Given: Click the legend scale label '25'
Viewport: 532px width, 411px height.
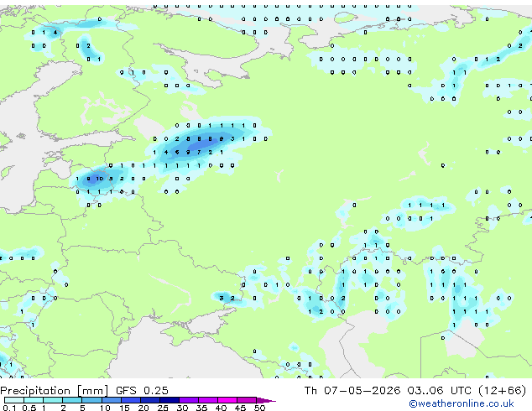Looking at the screenshot, I should tap(163, 408).
